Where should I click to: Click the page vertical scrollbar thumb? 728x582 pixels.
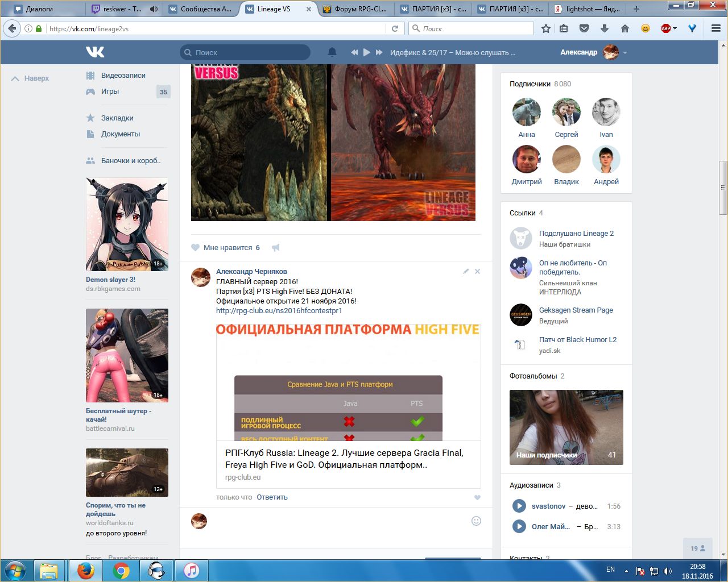(723, 188)
